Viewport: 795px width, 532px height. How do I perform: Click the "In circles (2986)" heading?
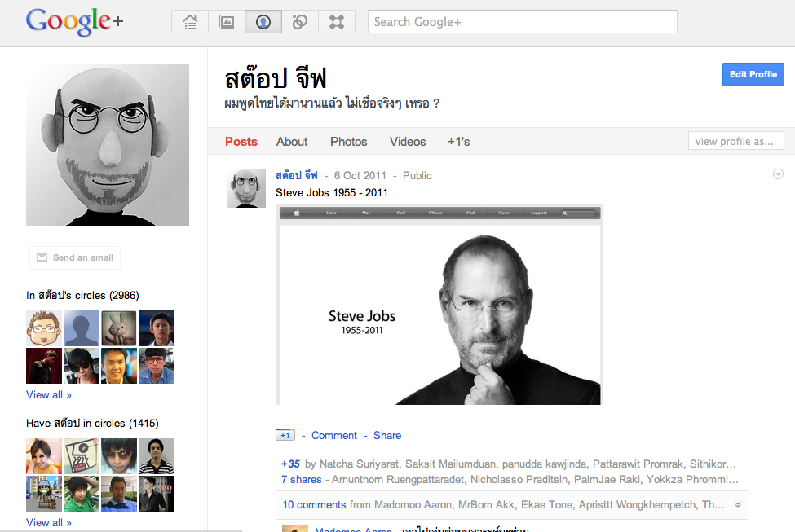[82, 295]
